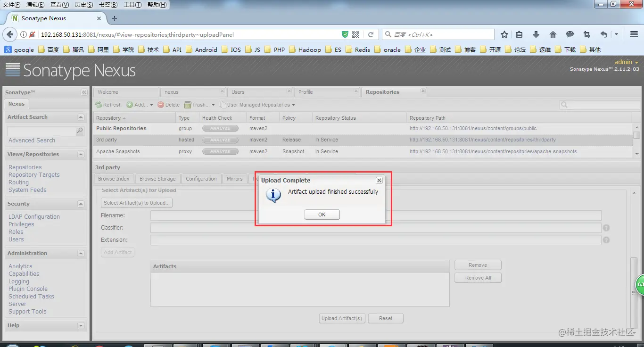Image resolution: width=644 pixels, height=347 pixels.
Task: Click ANALYZE for Apache Snapshots row
Action: (x=220, y=151)
